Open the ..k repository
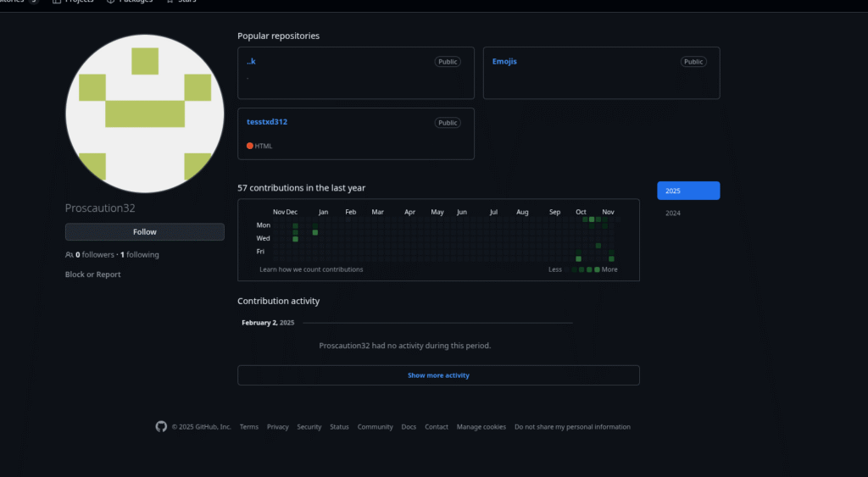Viewport: 868px width, 477px height. click(x=251, y=61)
